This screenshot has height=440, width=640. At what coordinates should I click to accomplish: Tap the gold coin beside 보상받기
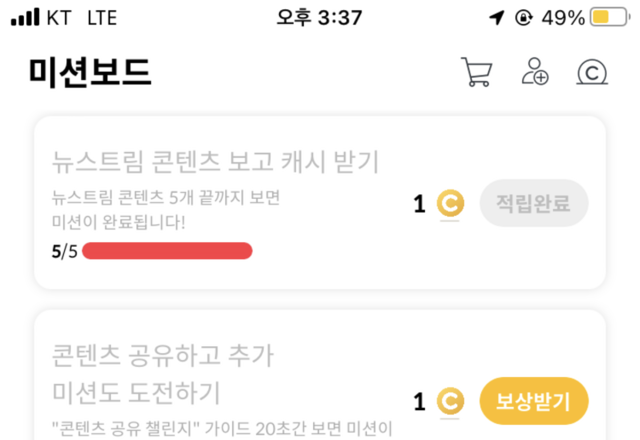click(x=450, y=402)
